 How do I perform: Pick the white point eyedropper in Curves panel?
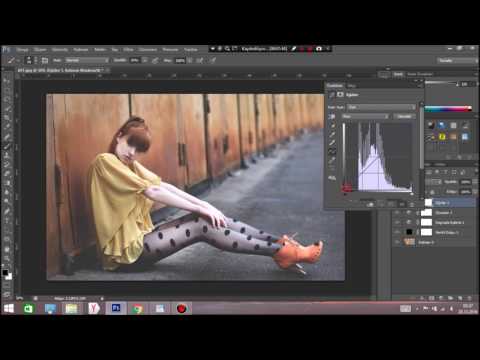pos(332,143)
